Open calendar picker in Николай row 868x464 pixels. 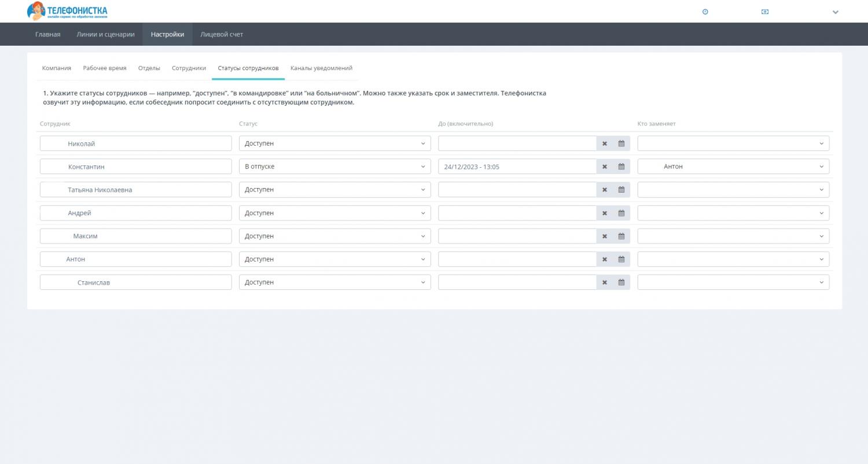coord(621,143)
